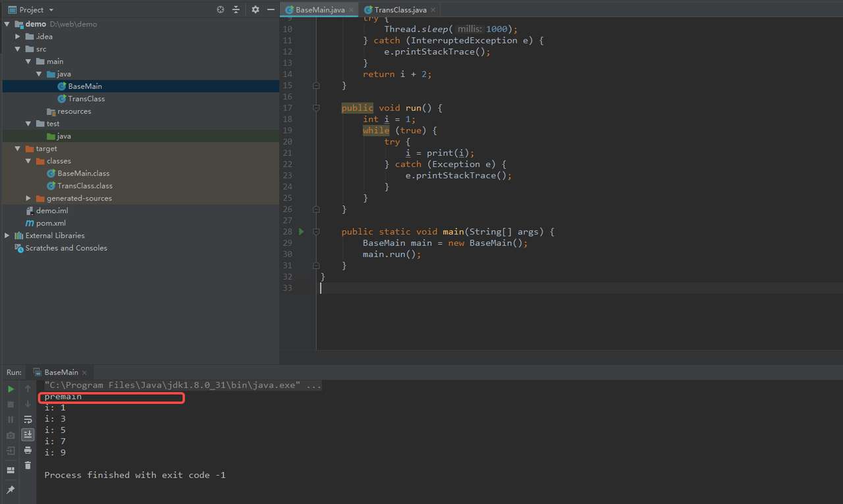Image resolution: width=843 pixels, height=504 pixels.
Task: Click the Restore Layout icon
Action: pyautogui.click(x=11, y=470)
